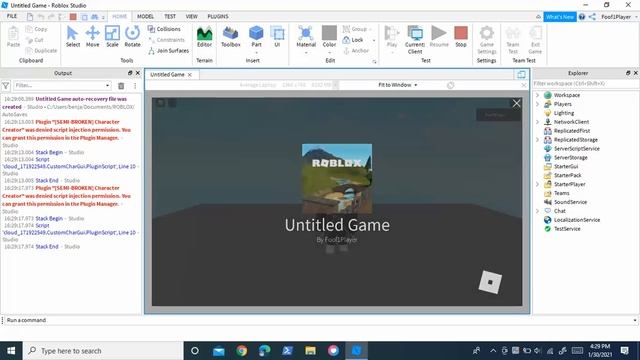Screen dimensions: 640x360
Task: Dismiss the Untitled Game loading overlay
Action: tap(516, 103)
